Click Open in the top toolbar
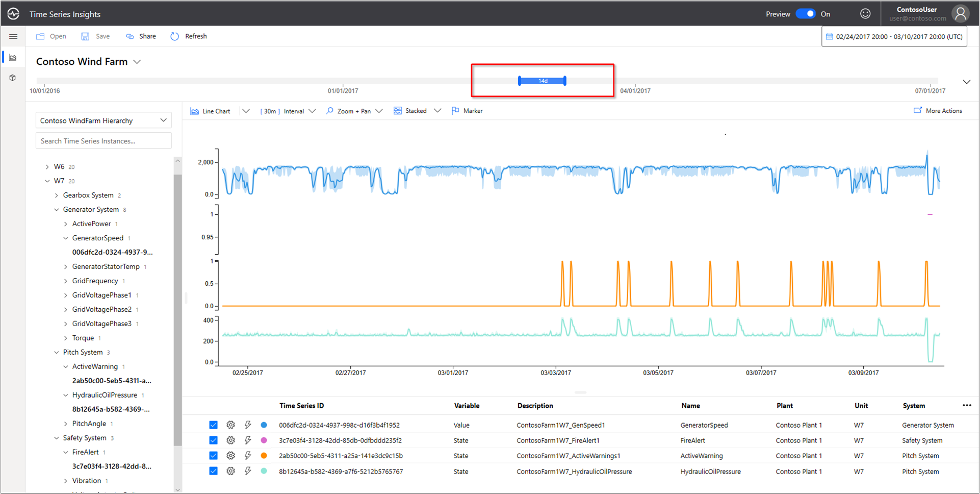This screenshot has width=980, height=494. 51,36
